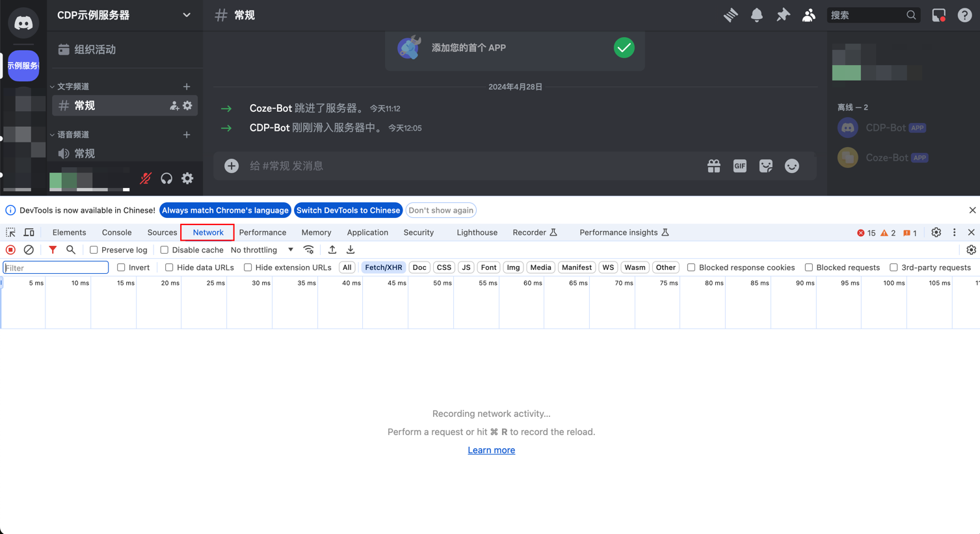Clear the network log

click(29, 250)
